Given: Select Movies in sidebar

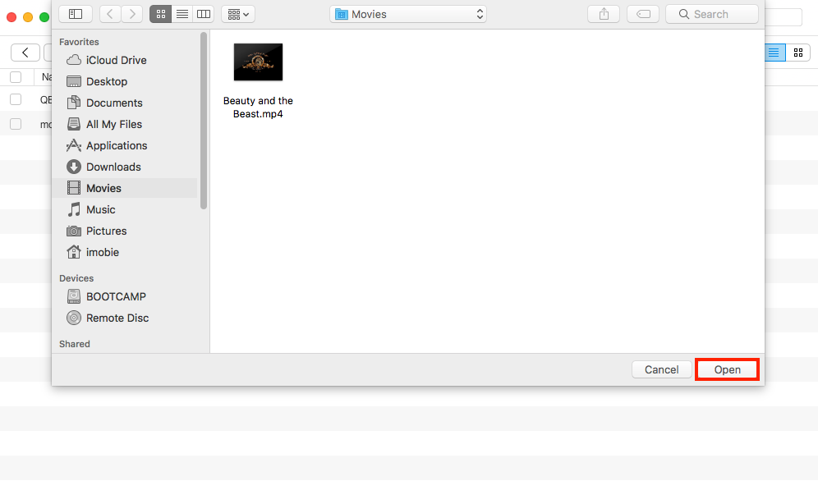Looking at the screenshot, I should point(125,188).
